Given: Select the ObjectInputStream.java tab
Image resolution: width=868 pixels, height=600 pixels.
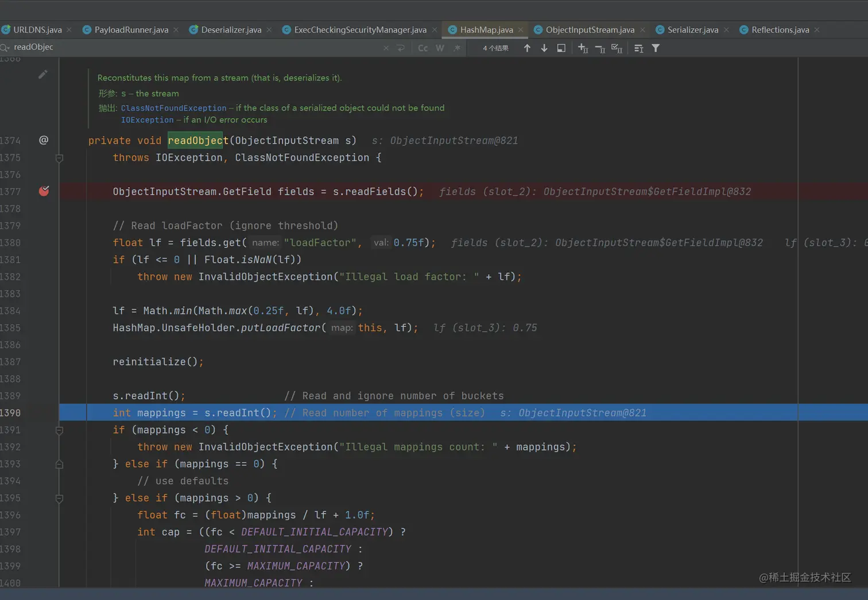Looking at the screenshot, I should coord(590,30).
